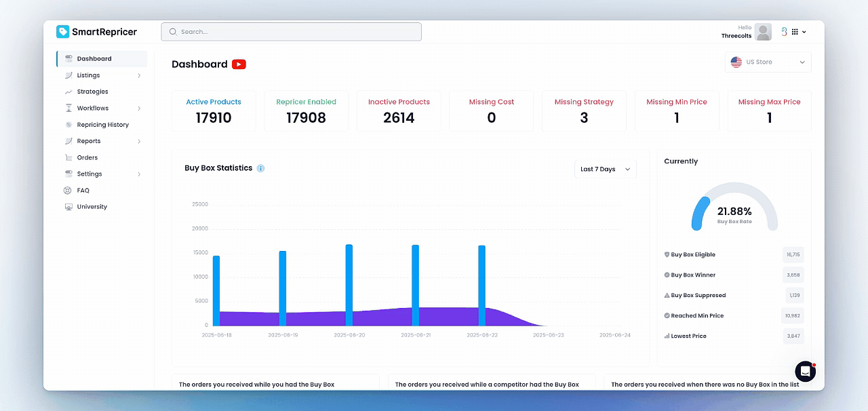Click the "Buy Box Statistics" heading
This screenshot has height=411, width=868.
[x=218, y=168]
